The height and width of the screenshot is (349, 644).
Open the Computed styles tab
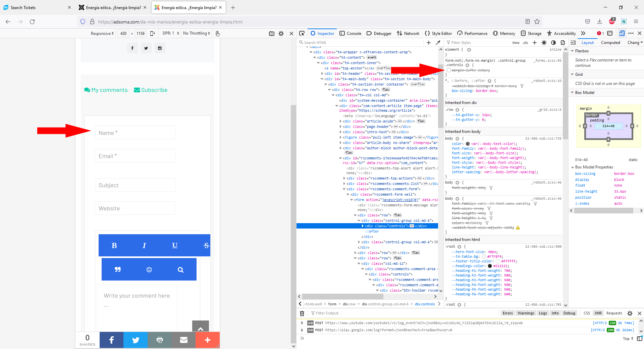click(x=610, y=43)
